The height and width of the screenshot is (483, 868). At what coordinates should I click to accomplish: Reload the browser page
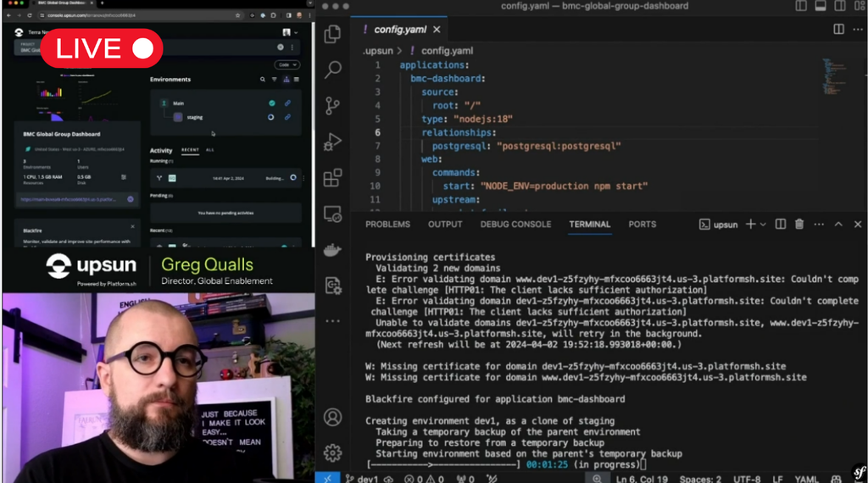pos(30,15)
